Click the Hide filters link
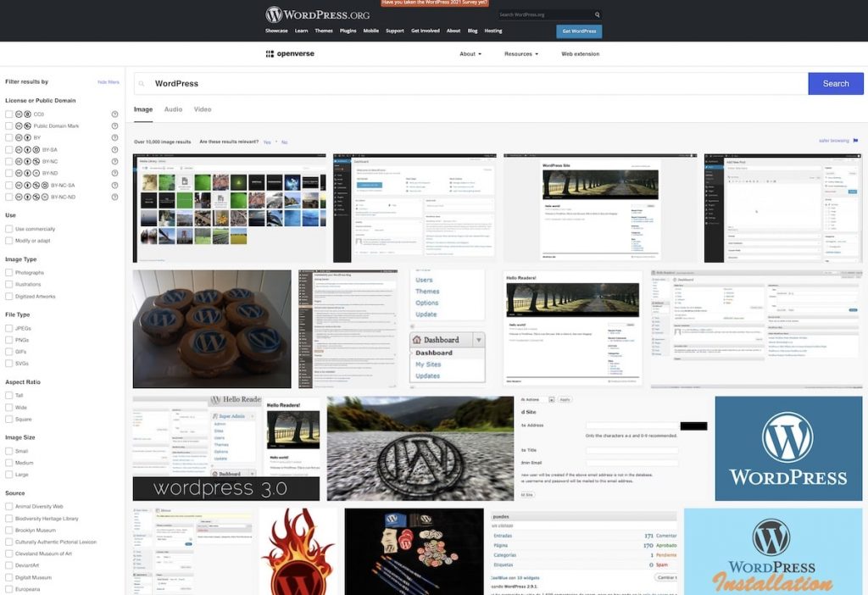 (x=108, y=82)
